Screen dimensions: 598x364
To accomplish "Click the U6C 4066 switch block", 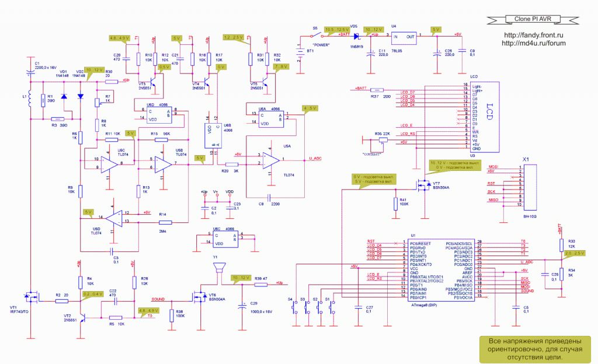I will 225,239.
